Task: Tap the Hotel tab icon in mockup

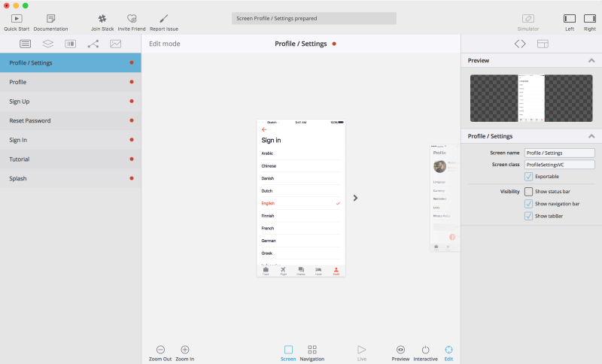Action: [x=318, y=271]
